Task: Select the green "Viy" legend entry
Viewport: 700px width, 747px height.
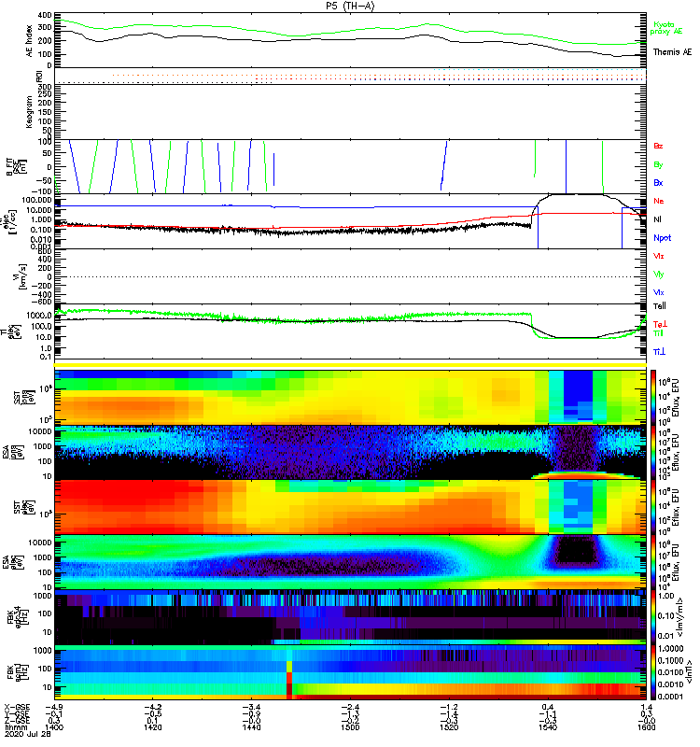Action: click(x=658, y=275)
